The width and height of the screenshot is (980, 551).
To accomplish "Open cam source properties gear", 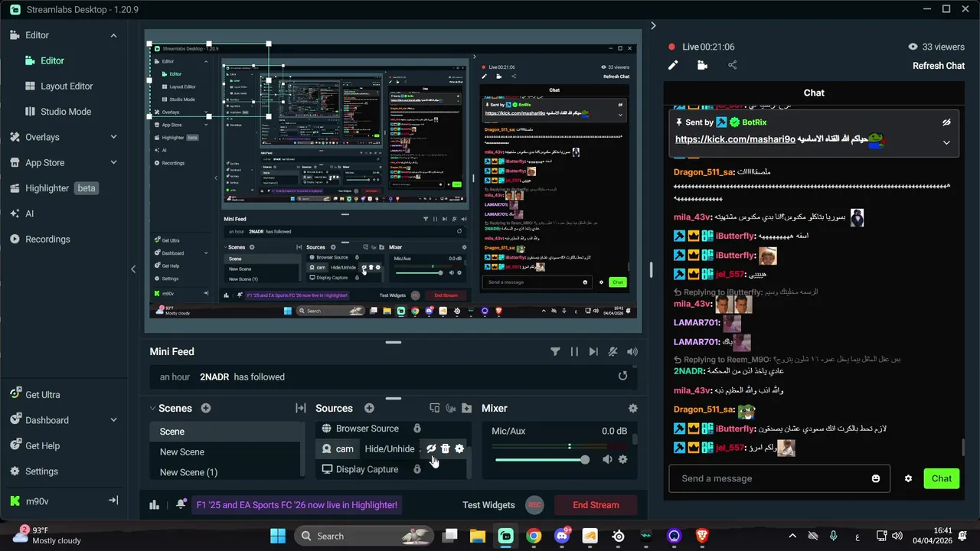I will tap(459, 448).
